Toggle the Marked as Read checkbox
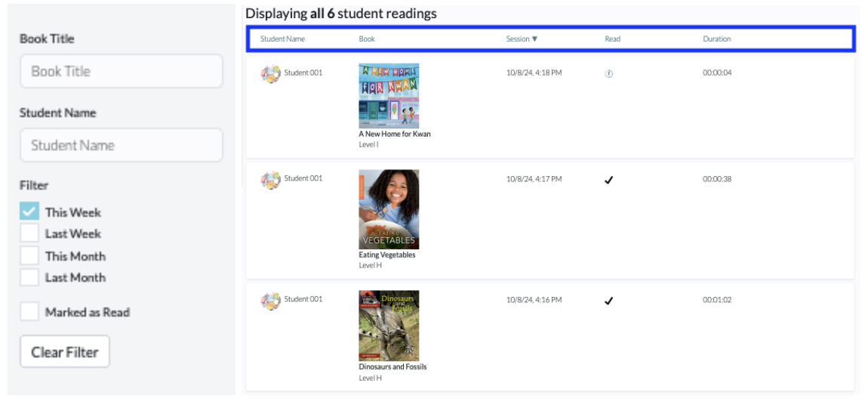Viewport: 868px width, 408px height. 29,311
